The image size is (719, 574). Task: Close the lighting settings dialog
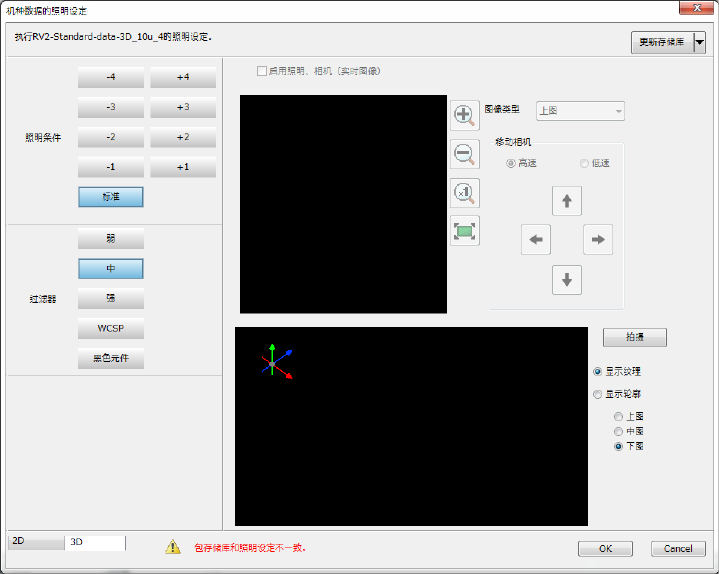pyautogui.click(x=696, y=8)
